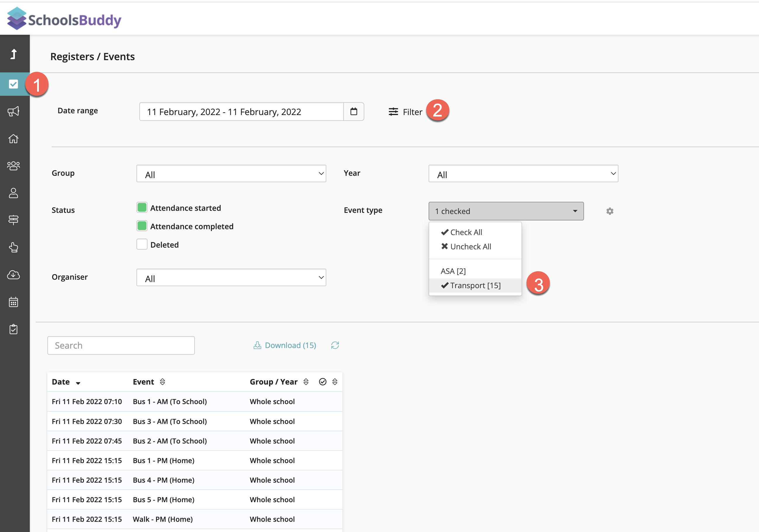Open the Group dropdown
The width and height of the screenshot is (759, 532).
tap(231, 173)
